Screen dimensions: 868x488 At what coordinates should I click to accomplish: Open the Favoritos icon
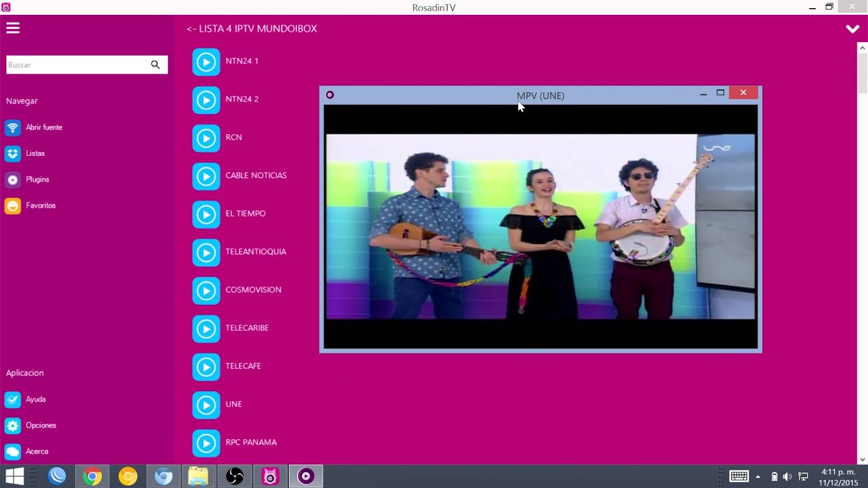(x=13, y=205)
